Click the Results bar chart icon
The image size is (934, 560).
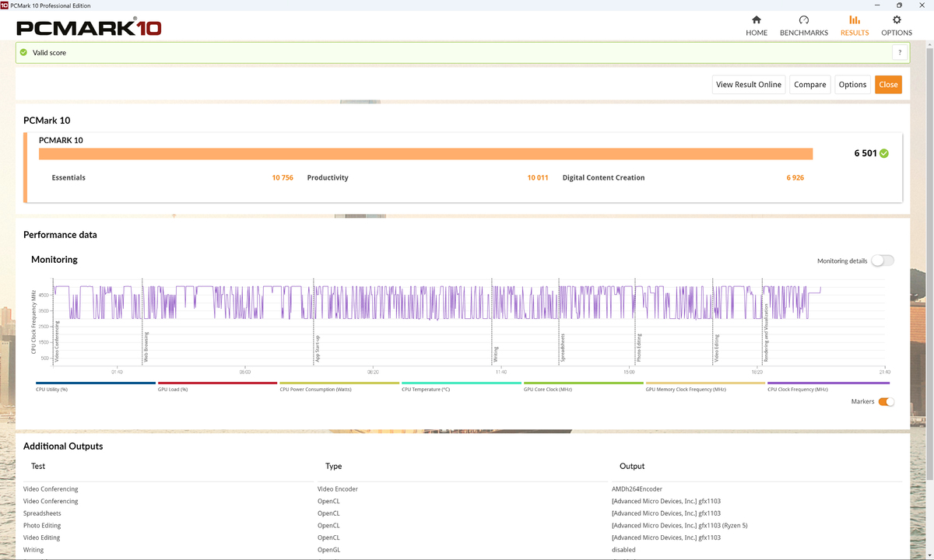click(x=854, y=20)
